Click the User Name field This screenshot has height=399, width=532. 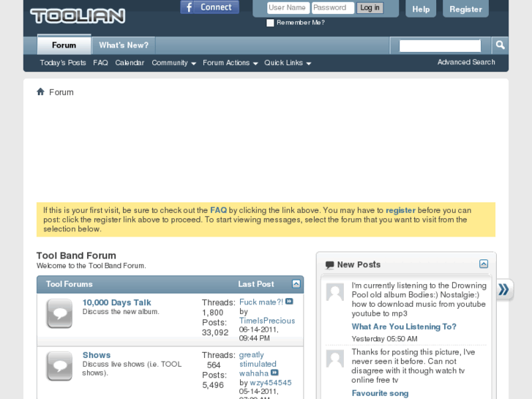(288, 7)
